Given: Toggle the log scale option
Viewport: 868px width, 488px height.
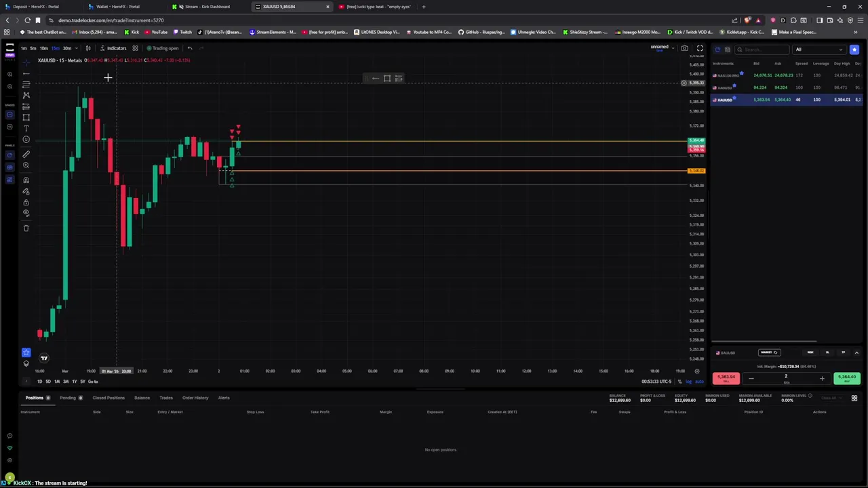Looking at the screenshot, I should click(x=688, y=382).
